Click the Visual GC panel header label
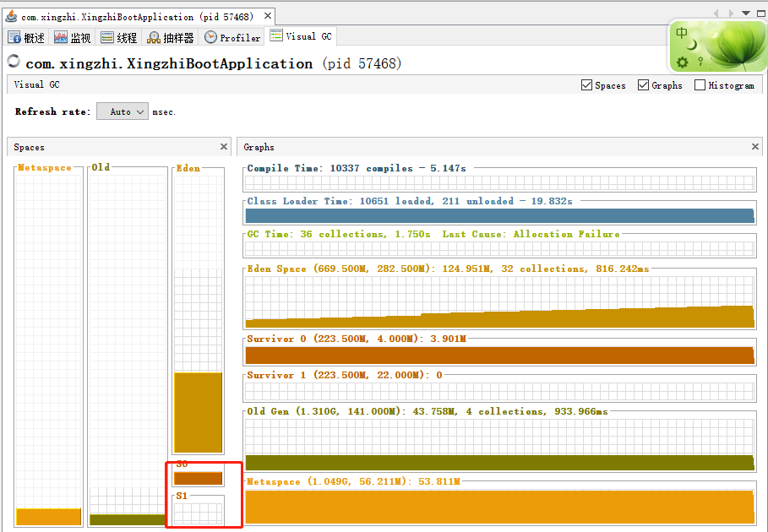This screenshot has height=532, width=768. [x=36, y=84]
